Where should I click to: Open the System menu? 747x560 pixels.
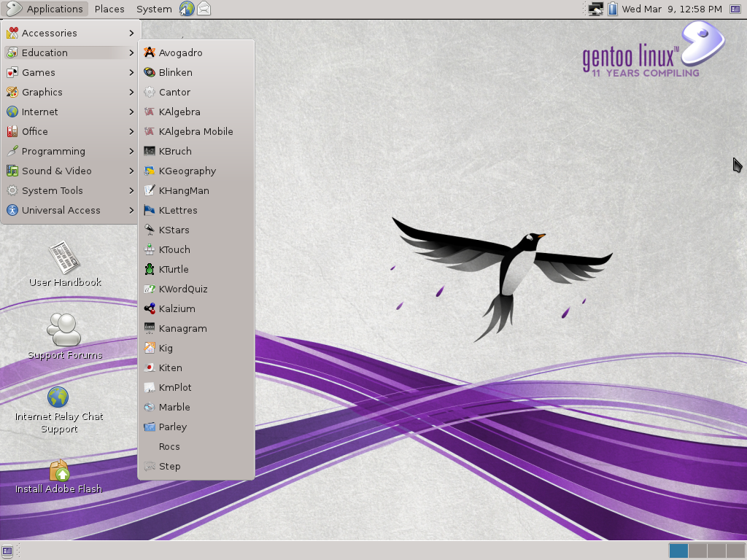153,9
